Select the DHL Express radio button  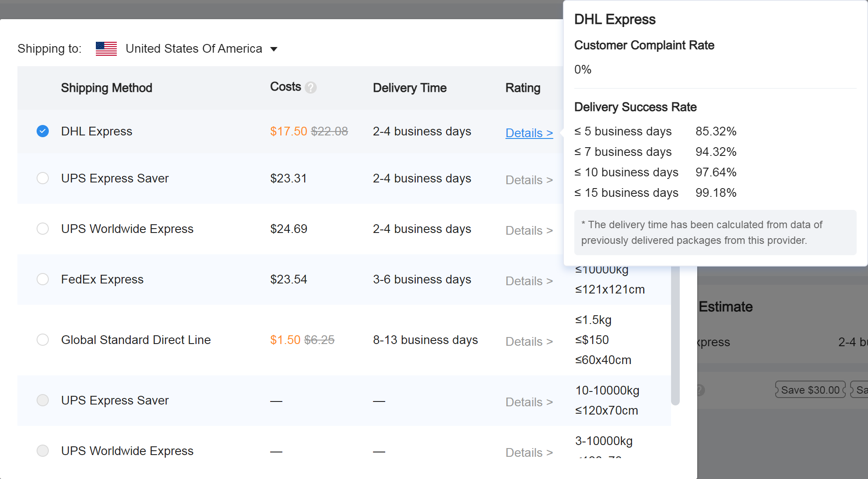pyautogui.click(x=43, y=131)
